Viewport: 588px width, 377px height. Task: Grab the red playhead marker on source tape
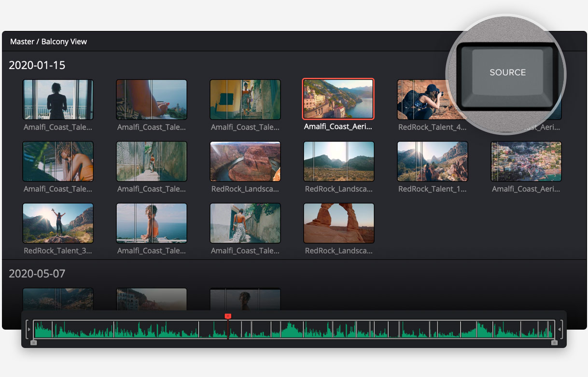(x=228, y=316)
